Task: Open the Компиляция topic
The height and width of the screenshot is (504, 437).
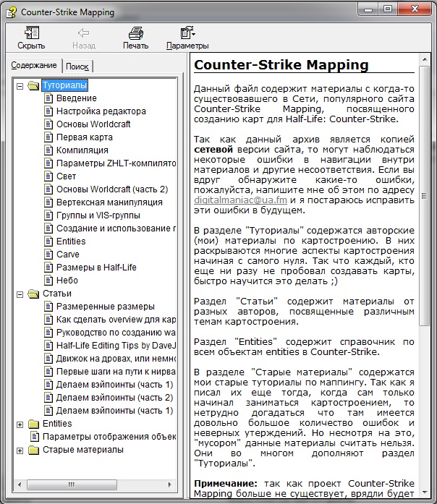Action: click(82, 150)
